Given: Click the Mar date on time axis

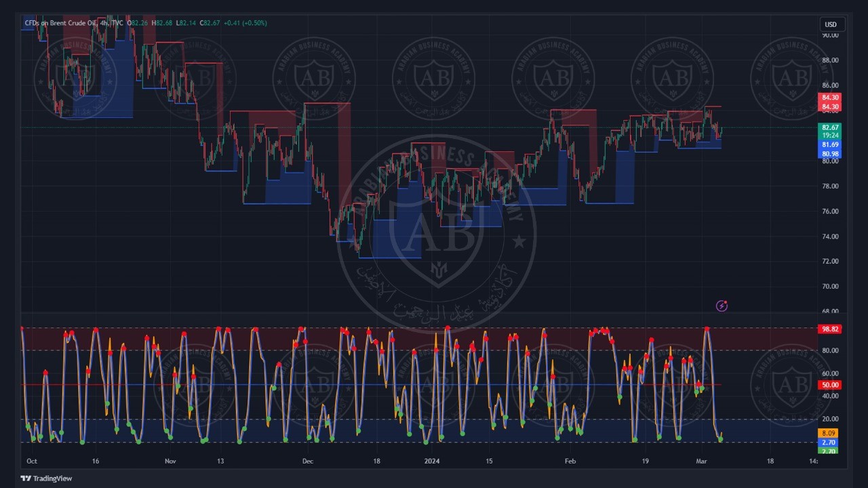Looking at the screenshot, I should coord(701,462).
